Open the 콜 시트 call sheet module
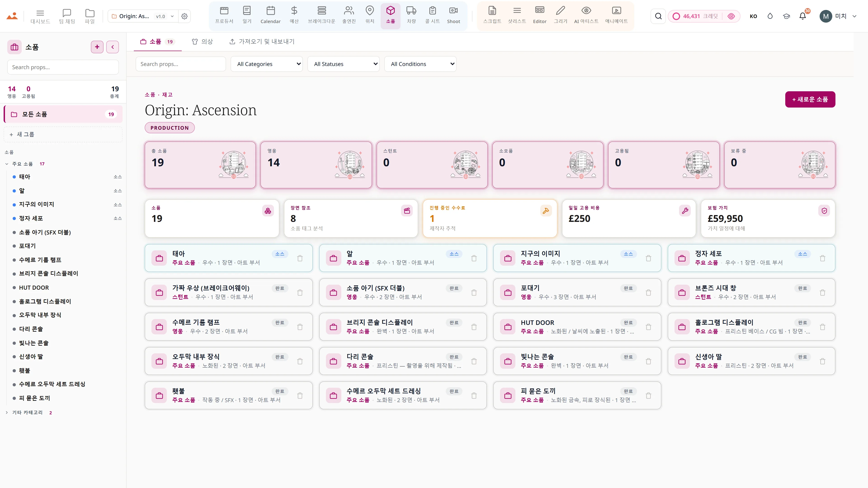Viewport: 868px width, 488px height. click(x=432, y=15)
